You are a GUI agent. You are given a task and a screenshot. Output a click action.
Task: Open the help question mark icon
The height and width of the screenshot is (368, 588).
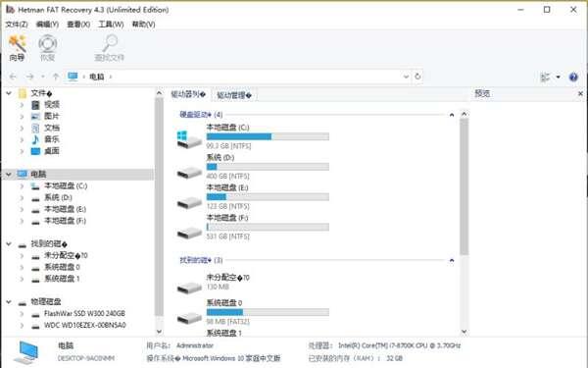[x=573, y=77]
